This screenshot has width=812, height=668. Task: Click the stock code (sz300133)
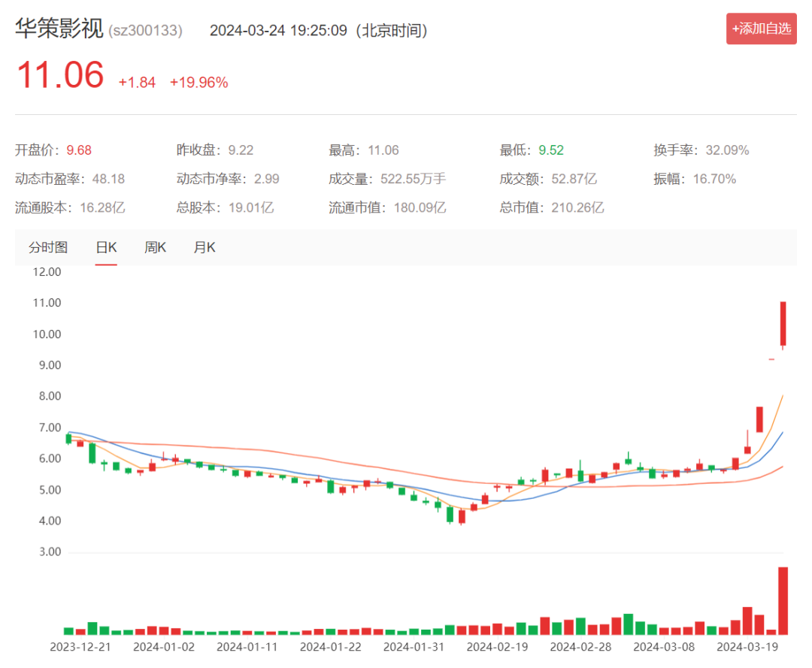click(146, 31)
